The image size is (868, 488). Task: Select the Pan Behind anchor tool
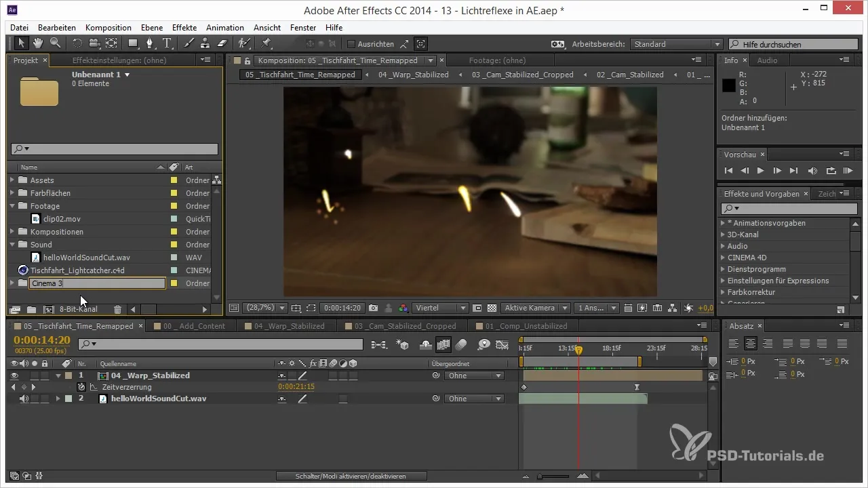point(112,43)
